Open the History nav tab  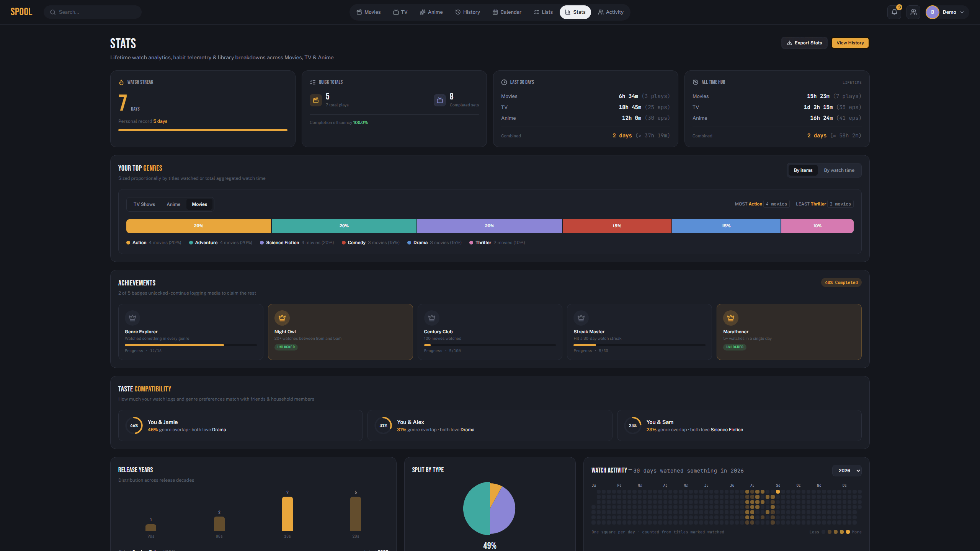coord(467,12)
